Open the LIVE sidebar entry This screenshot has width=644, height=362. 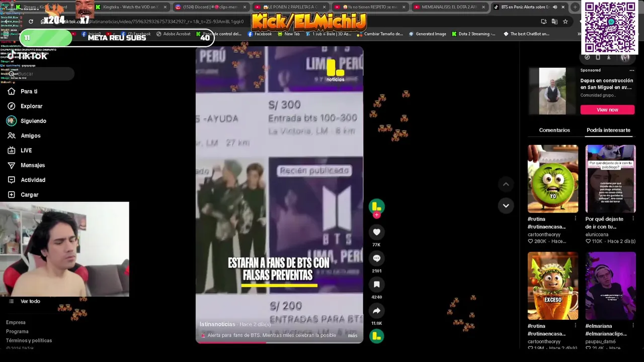(20, 150)
